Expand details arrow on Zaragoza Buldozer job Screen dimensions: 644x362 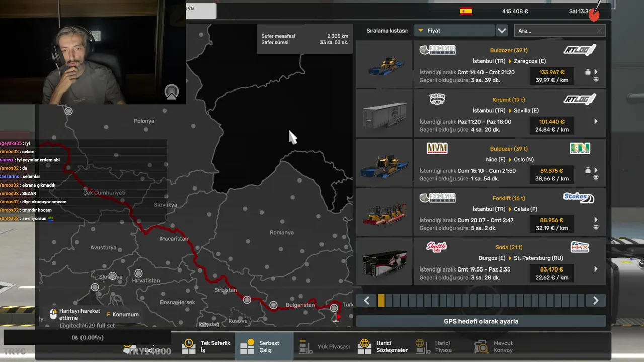click(596, 72)
